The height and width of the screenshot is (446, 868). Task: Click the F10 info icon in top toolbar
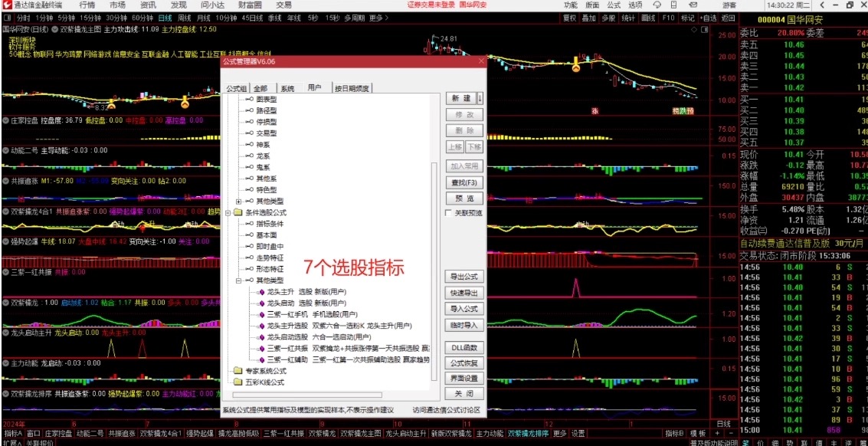669,17
